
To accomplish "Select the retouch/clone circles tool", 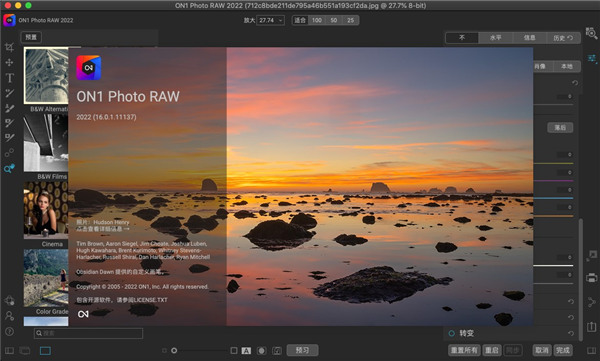I will 9,153.
